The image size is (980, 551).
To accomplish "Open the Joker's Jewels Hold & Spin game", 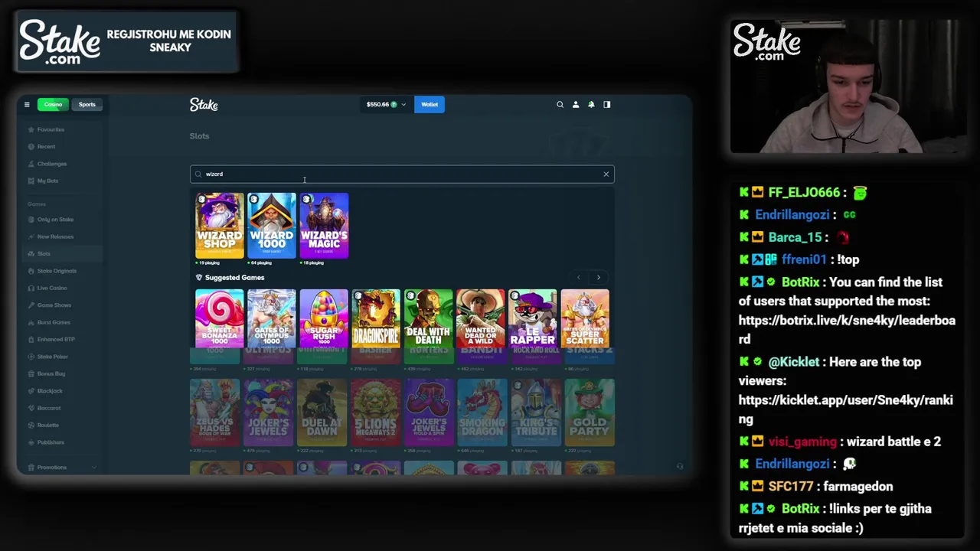I will point(429,412).
